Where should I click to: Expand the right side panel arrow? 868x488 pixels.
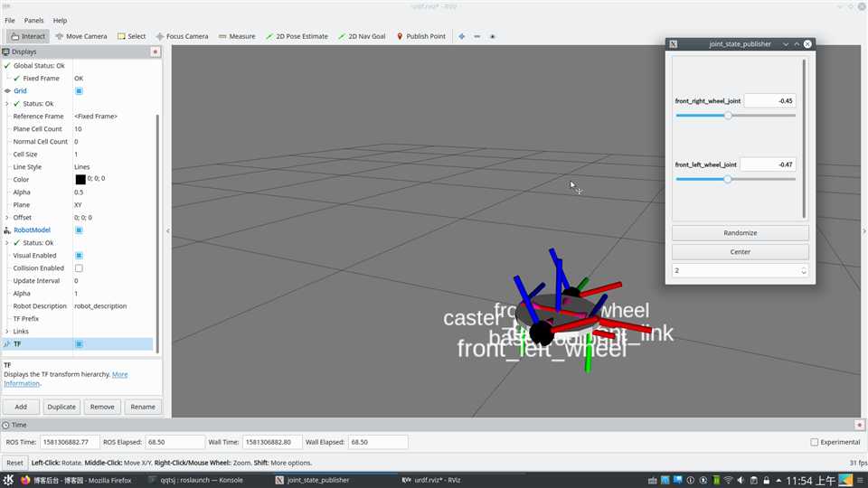point(864,230)
